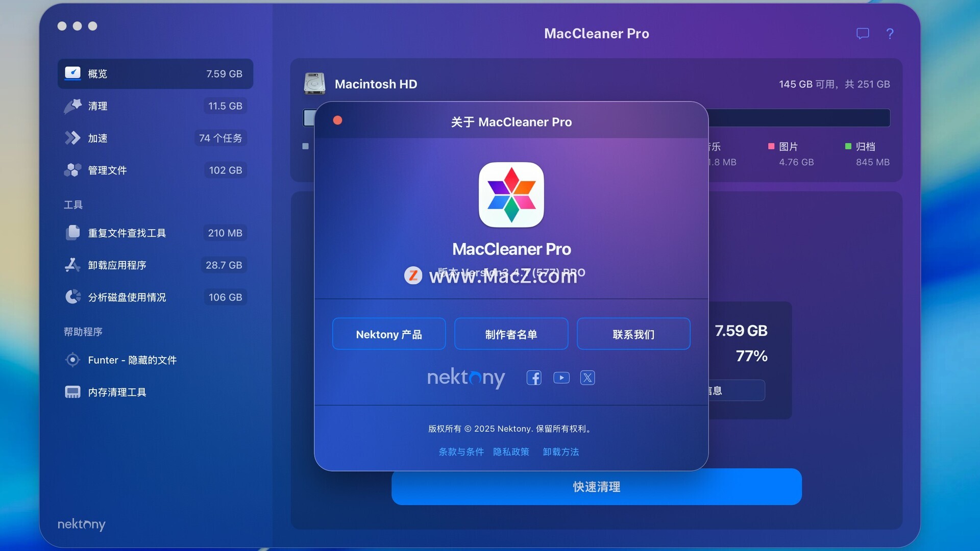
Task: Open Funter - 隐藏的文件 helper
Action: coord(155,360)
